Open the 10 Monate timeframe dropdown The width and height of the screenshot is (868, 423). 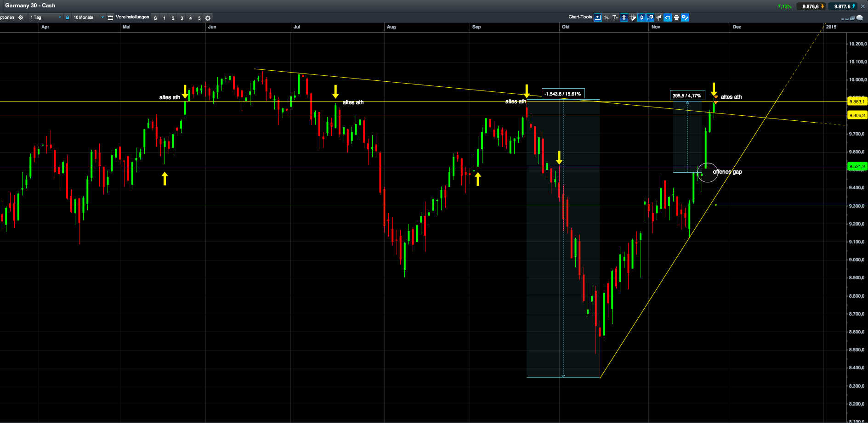click(87, 17)
